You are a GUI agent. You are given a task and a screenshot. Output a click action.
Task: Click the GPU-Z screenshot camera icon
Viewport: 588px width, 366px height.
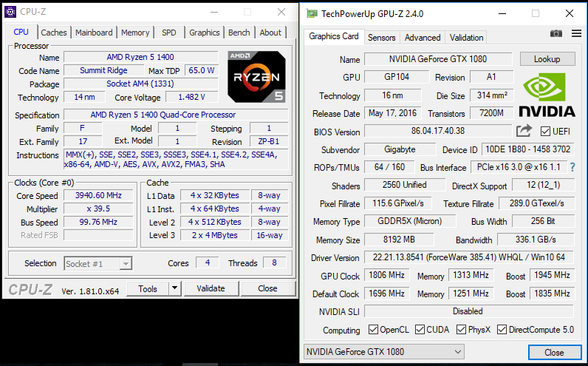click(556, 34)
